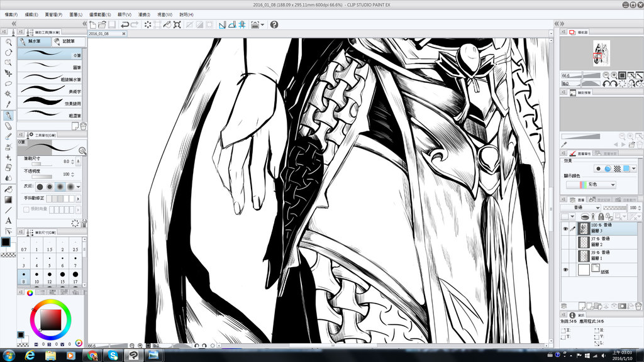Select the Text tool
Viewport: 644px width, 362px height.
coord(8,221)
